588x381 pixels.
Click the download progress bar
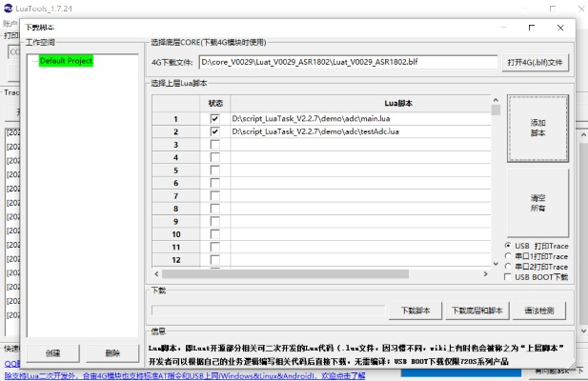coord(268,311)
